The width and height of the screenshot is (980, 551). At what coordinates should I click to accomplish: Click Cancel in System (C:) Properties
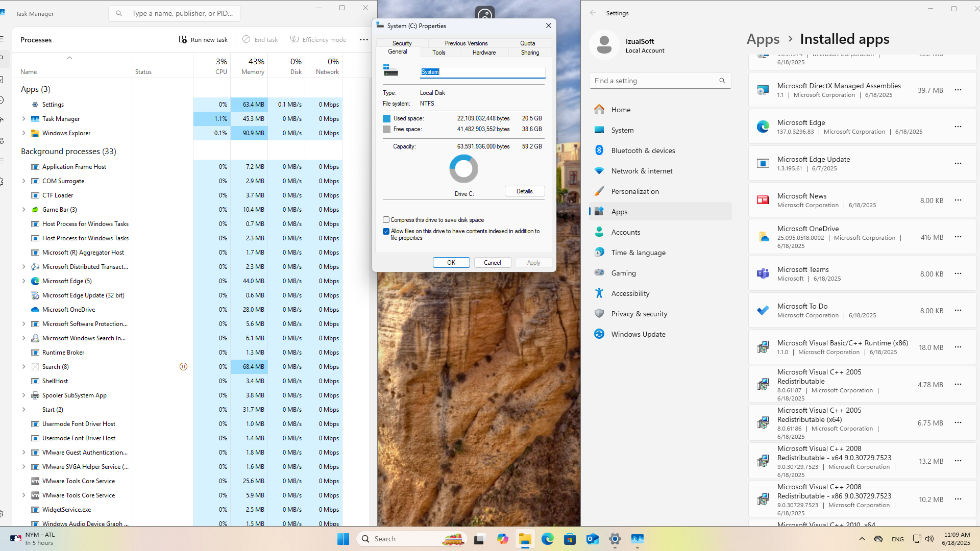coord(493,263)
